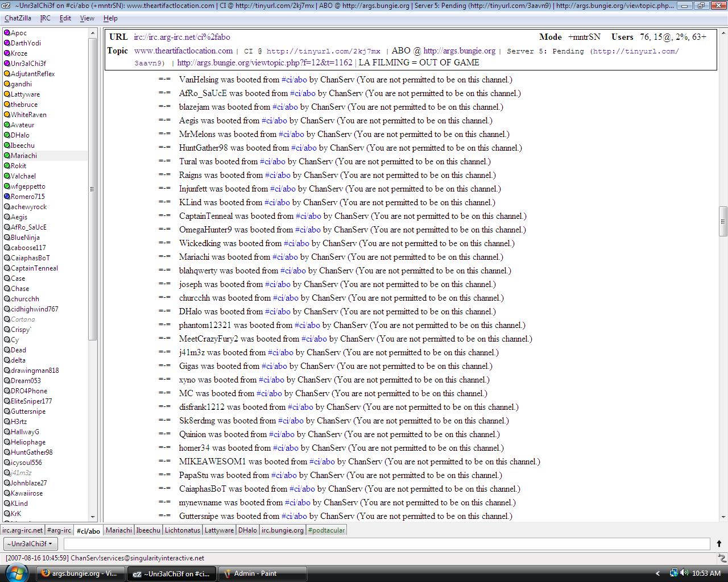Select user Ibeechu in user list

click(x=23, y=145)
